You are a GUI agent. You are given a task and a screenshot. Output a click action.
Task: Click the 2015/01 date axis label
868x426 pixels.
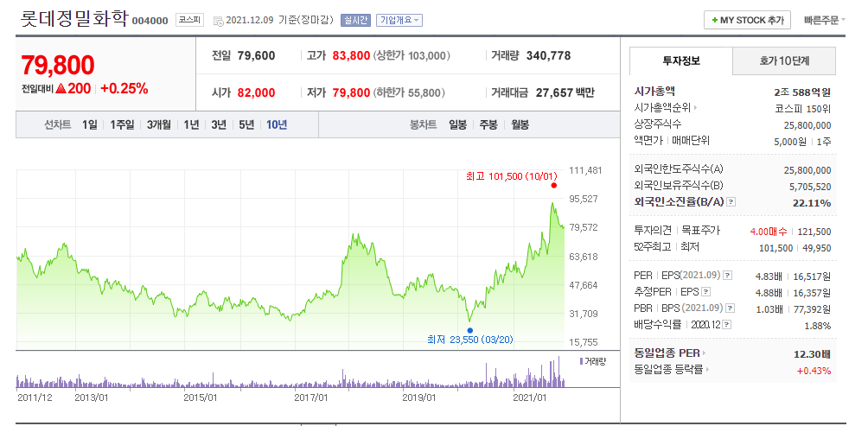point(201,397)
